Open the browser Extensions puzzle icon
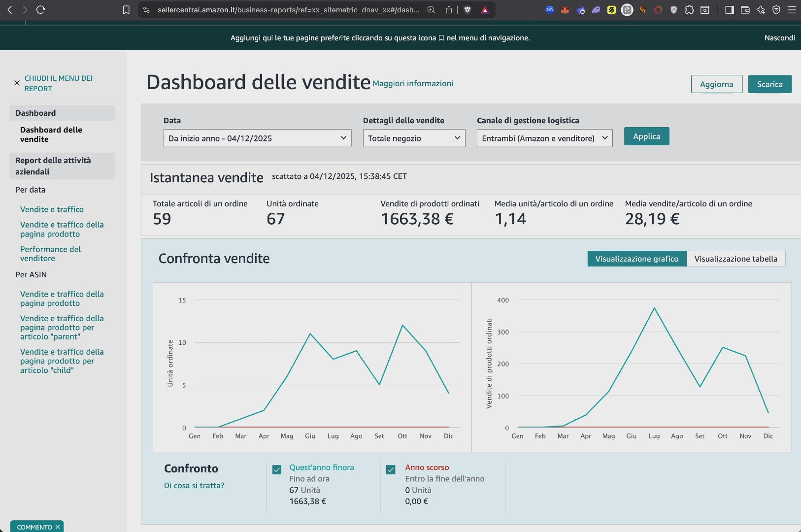 [x=689, y=10]
